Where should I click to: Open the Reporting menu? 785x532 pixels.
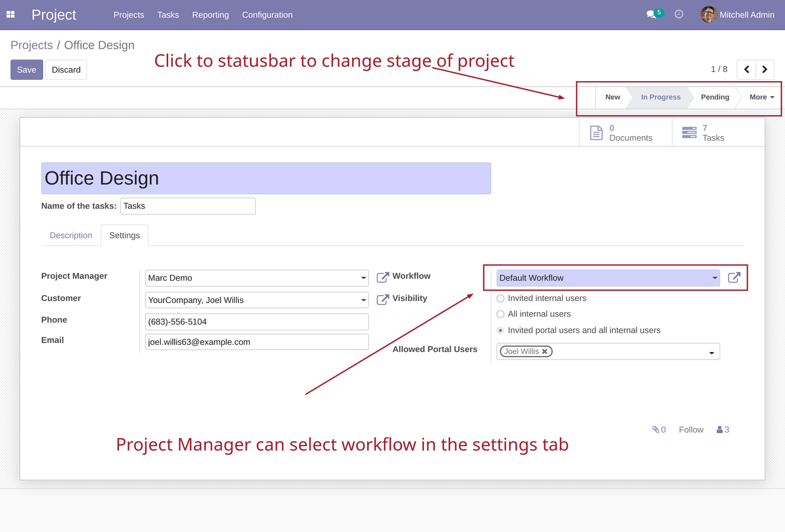(210, 14)
